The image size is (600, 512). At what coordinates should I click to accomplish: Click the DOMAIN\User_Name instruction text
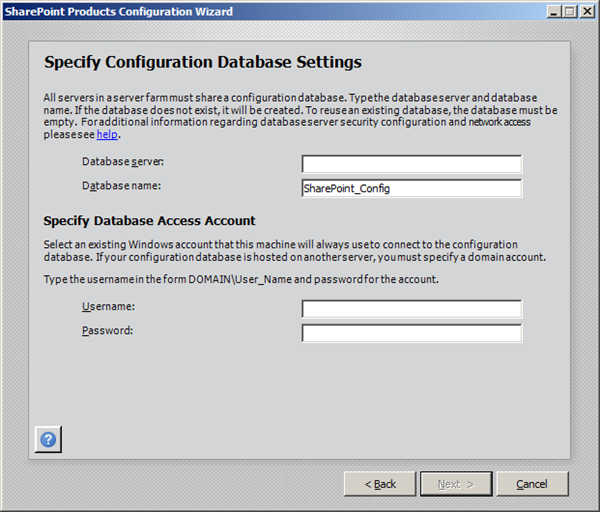240,278
